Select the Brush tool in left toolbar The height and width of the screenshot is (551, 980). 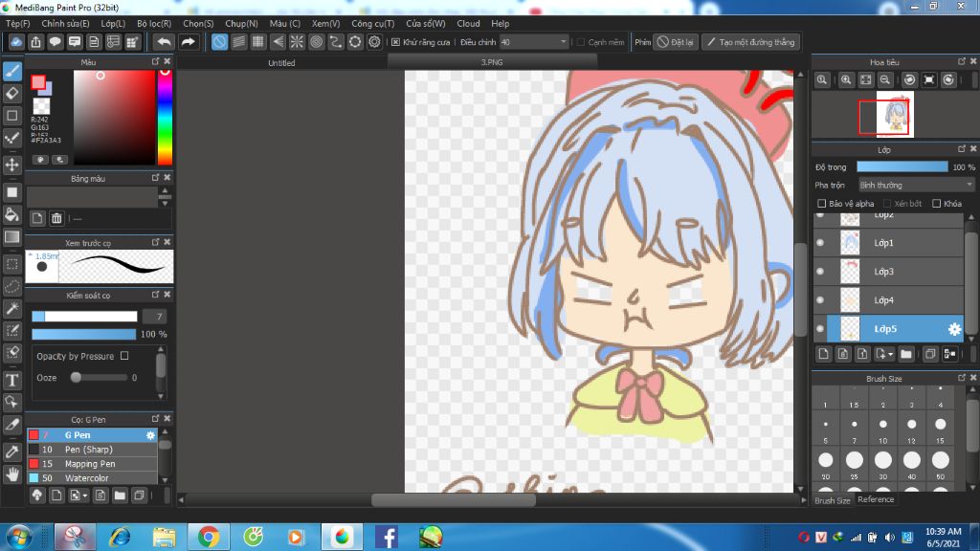coord(12,71)
